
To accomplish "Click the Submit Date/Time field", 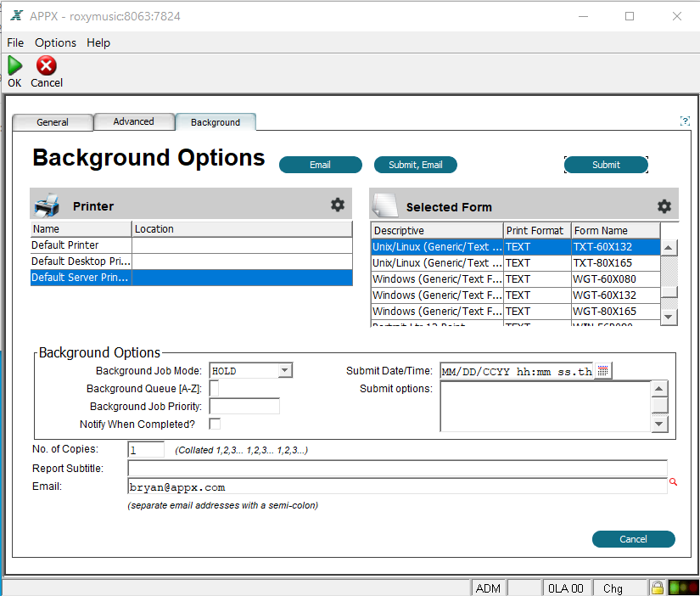I will [517, 371].
